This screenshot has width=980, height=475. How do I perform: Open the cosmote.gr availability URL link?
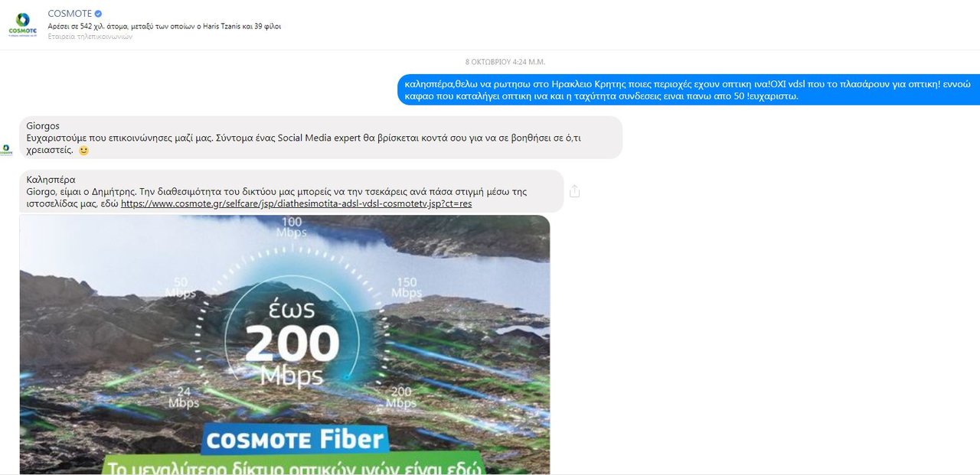pyautogui.click(x=296, y=204)
